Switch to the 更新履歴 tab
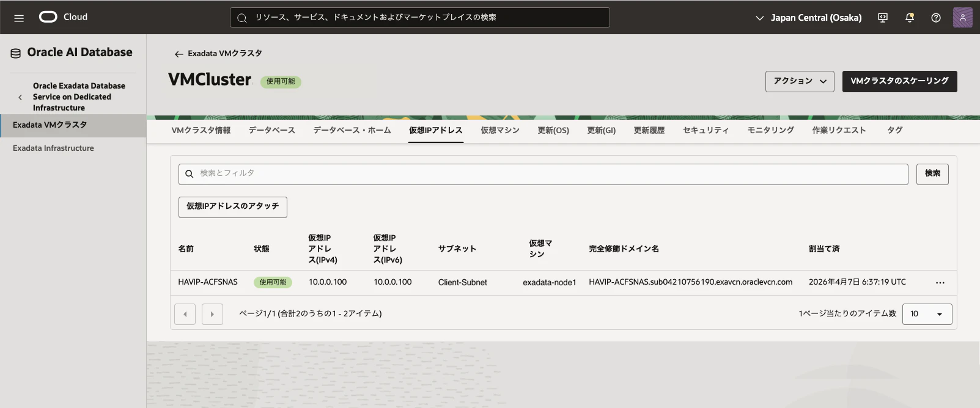 pos(649,130)
